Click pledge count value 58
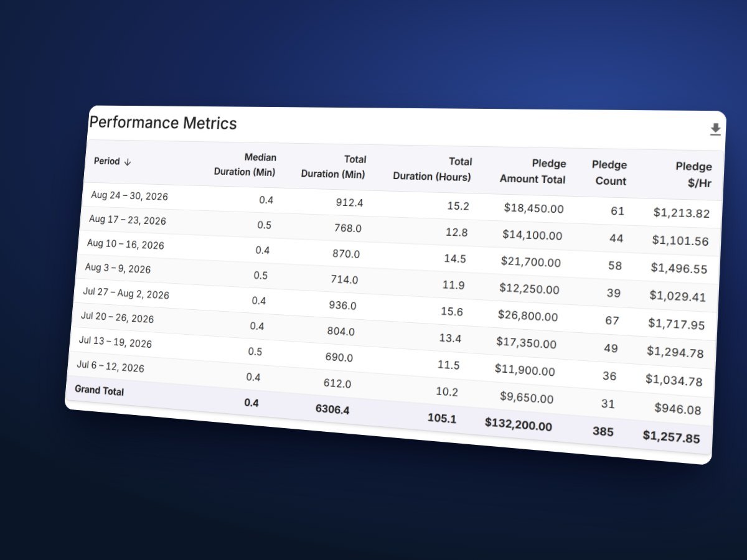The width and height of the screenshot is (747, 560). coord(615,266)
